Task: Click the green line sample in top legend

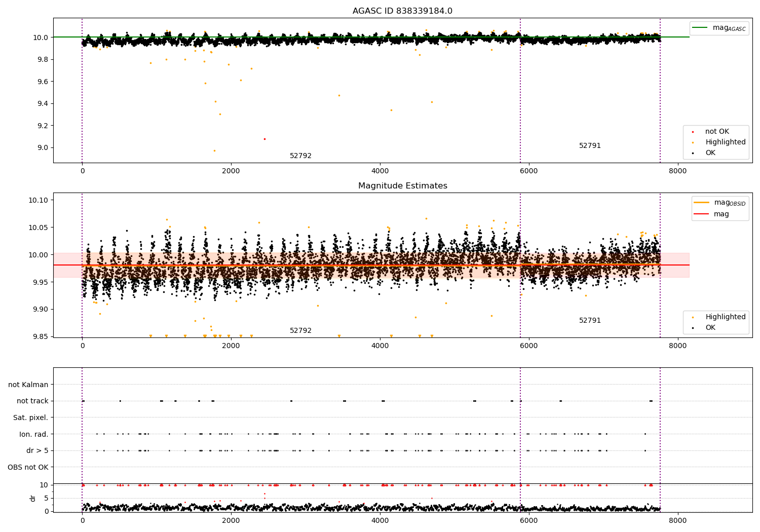Action: (x=700, y=28)
